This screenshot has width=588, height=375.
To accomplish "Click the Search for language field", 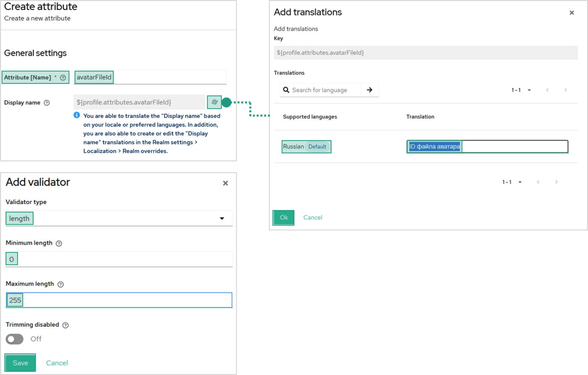I will [324, 90].
